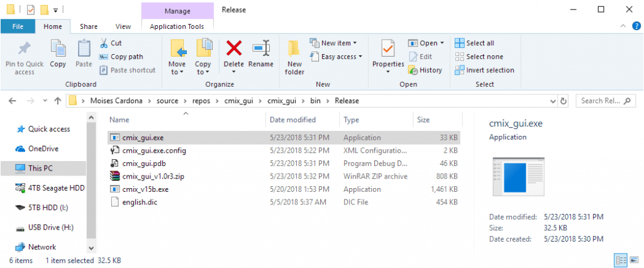Select cmix_gui.pdb file
644x268 pixels.
coord(284,163)
